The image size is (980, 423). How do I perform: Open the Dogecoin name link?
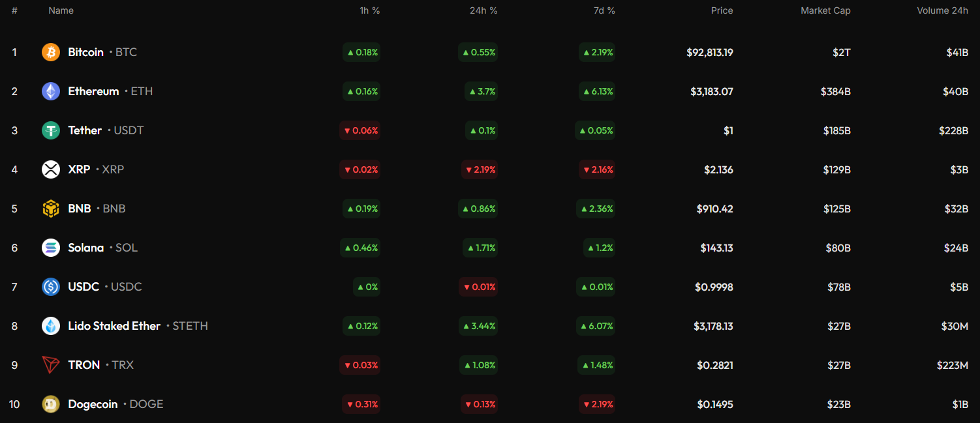(93, 404)
